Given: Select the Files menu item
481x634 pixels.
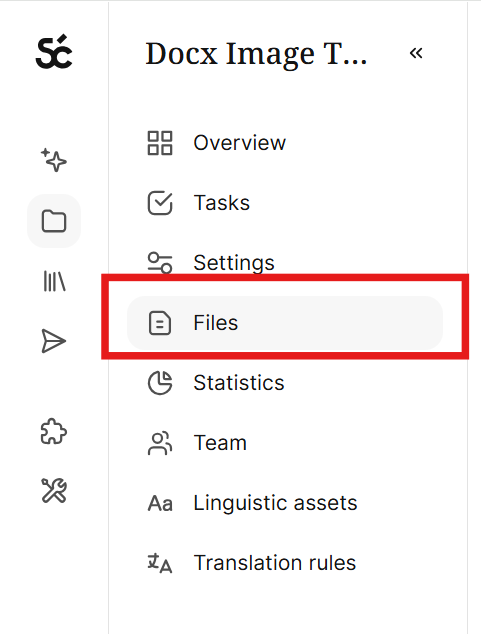Looking at the screenshot, I should (x=285, y=323).
